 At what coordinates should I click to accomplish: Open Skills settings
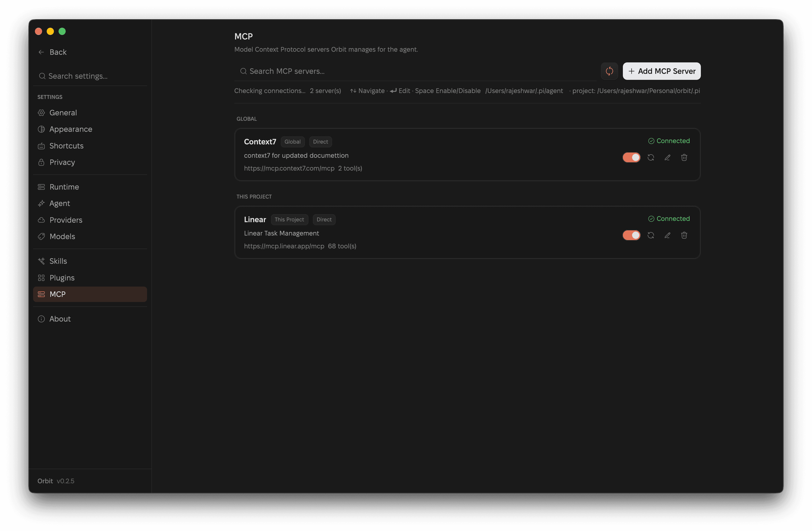90,261
